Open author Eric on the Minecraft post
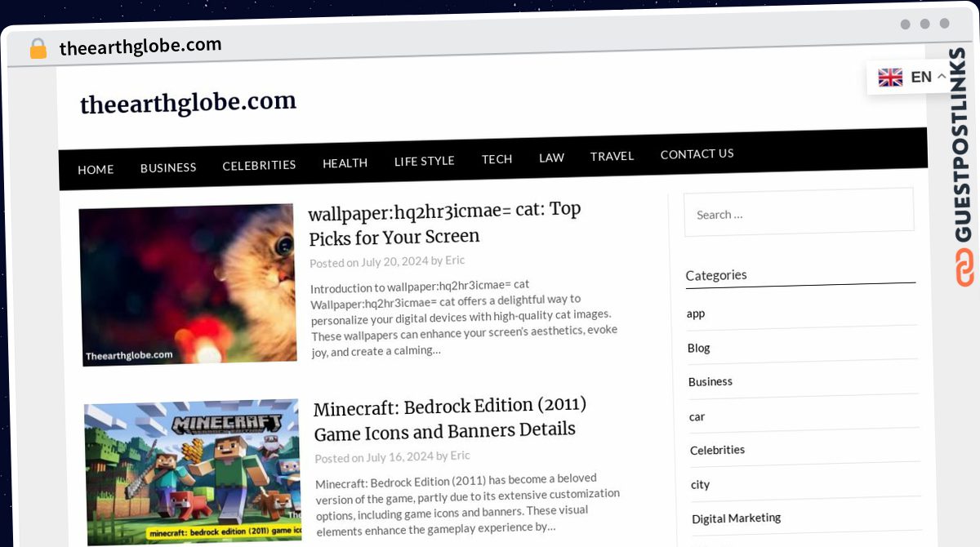 [461, 456]
